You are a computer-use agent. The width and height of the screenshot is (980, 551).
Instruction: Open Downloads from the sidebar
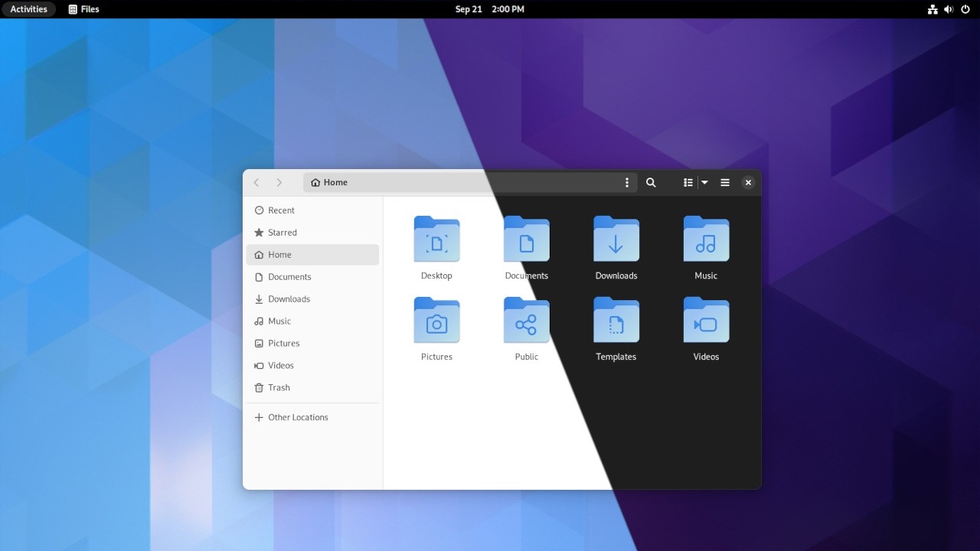point(312,299)
